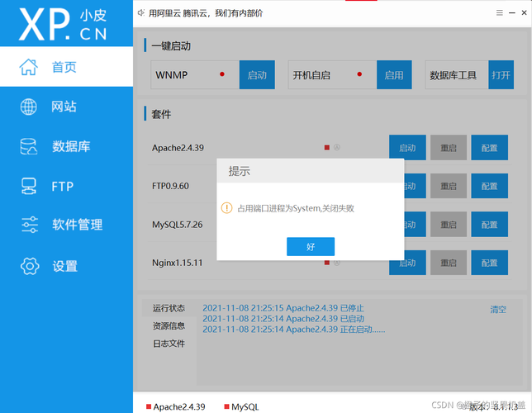Enable 开机自启 with the 启用 button

pos(394,74)
